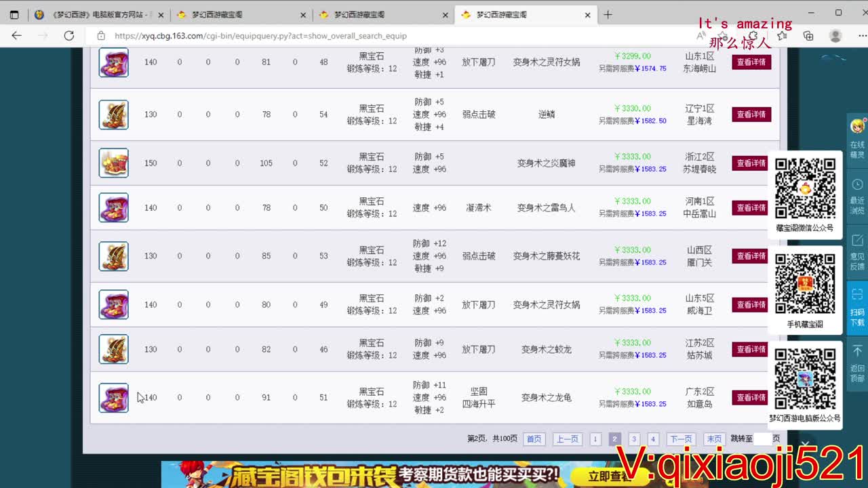Viewport: 868px width, 488px height.
Task: Click 变身术之藤蔓妖花 text
Action: 547,256
